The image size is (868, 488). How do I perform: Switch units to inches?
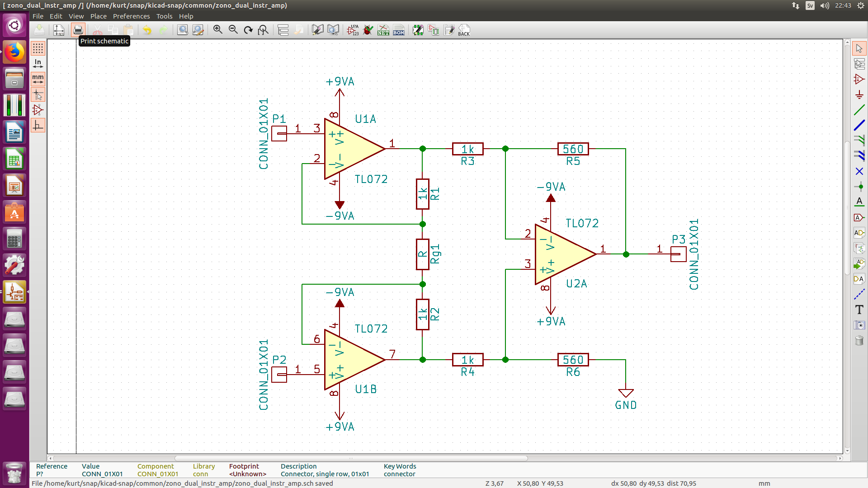click(38, 63)
